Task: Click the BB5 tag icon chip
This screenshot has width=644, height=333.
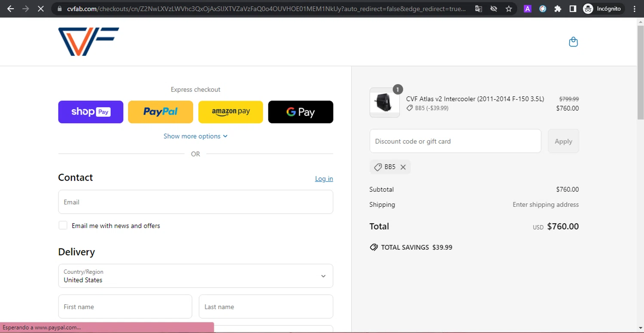Action: point(378,167)
